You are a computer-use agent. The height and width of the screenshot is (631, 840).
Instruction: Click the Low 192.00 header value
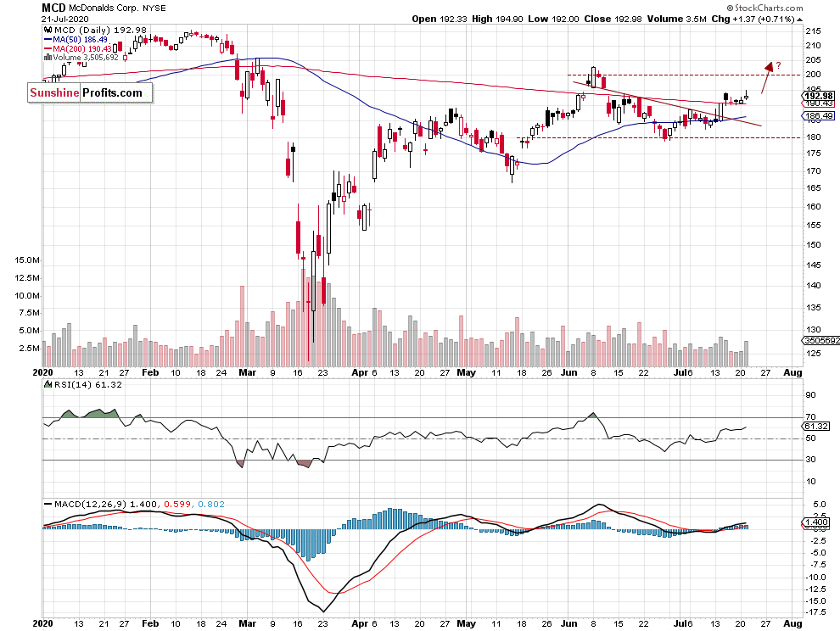coord(553,19)
